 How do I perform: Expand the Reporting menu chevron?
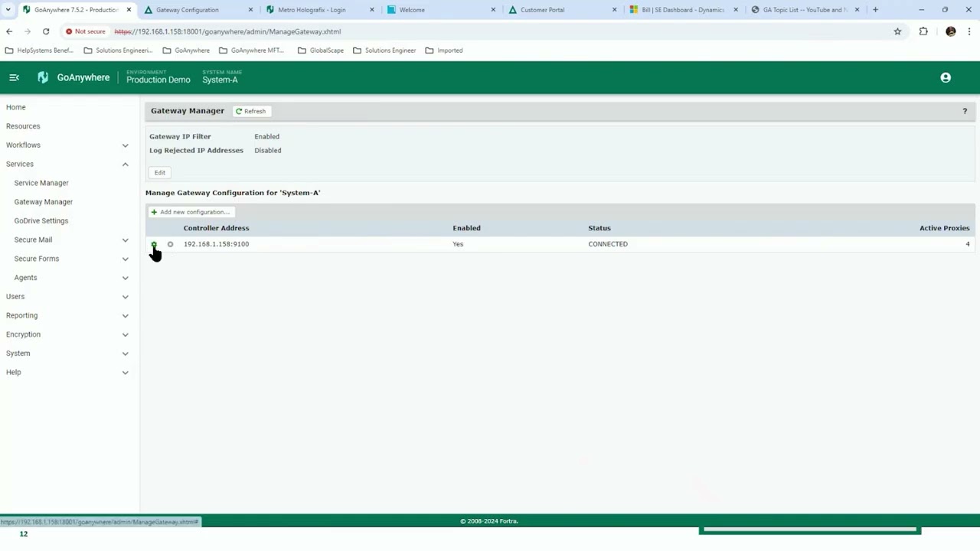125,315
